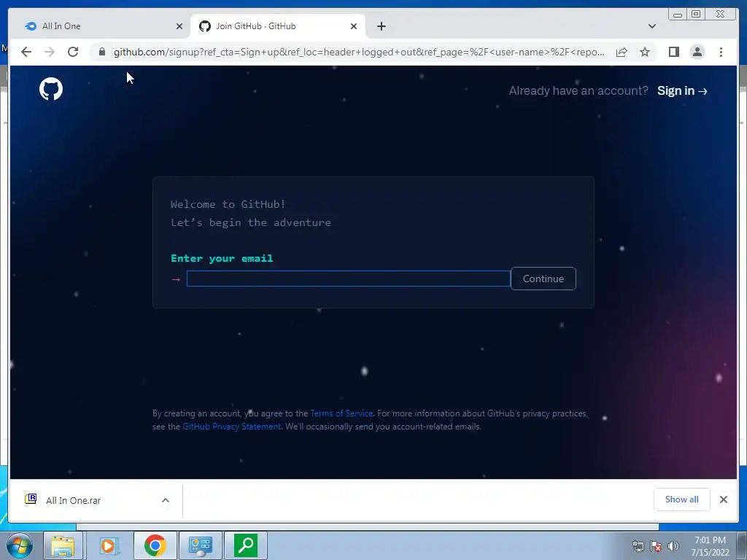Click Show all downloads
747x560 pixels.
pyautogui.click(x=682, y=499)
